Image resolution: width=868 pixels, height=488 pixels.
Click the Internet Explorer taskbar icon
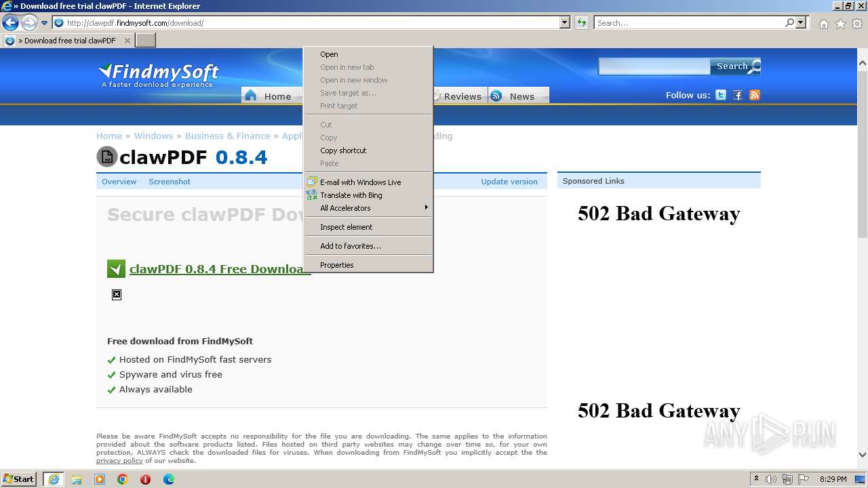click(x=53, y=479)
